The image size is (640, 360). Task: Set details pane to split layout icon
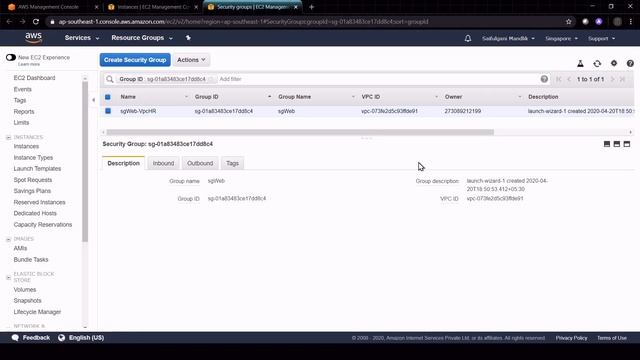point(617,144)
